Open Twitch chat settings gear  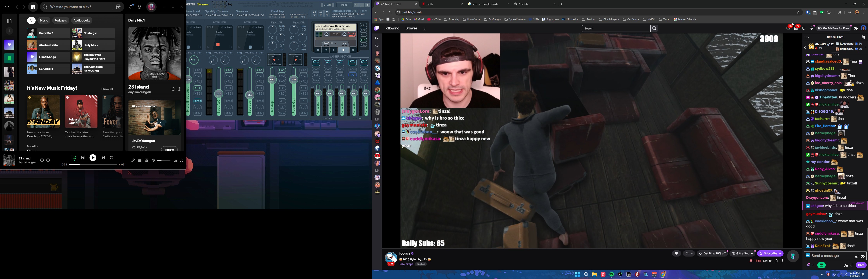[852, 265]
